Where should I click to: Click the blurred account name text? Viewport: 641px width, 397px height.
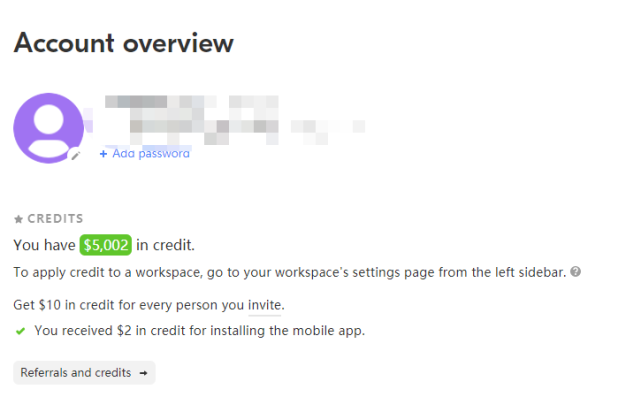click(192, 120)
